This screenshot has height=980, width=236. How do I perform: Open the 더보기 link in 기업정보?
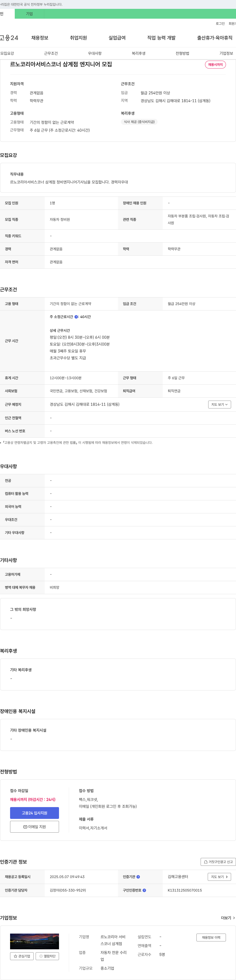[228, 918]
